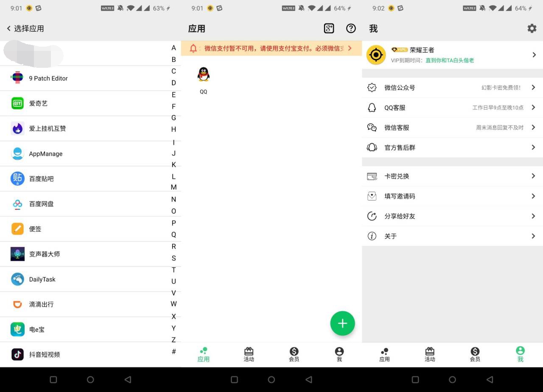Open settings via the gear icon
This screenshot has width=543, height=392.
click(532, 28)
